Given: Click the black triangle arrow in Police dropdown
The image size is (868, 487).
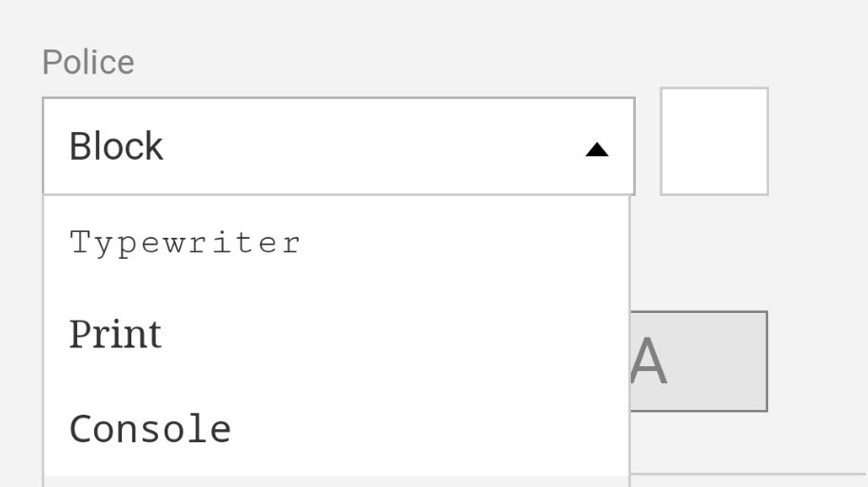Looking at the screenshot, I should (x=597, y=149).
